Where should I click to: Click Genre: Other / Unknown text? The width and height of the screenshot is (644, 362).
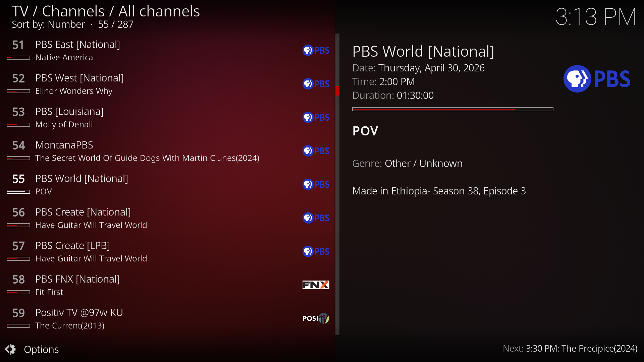(x=407, y=163)
